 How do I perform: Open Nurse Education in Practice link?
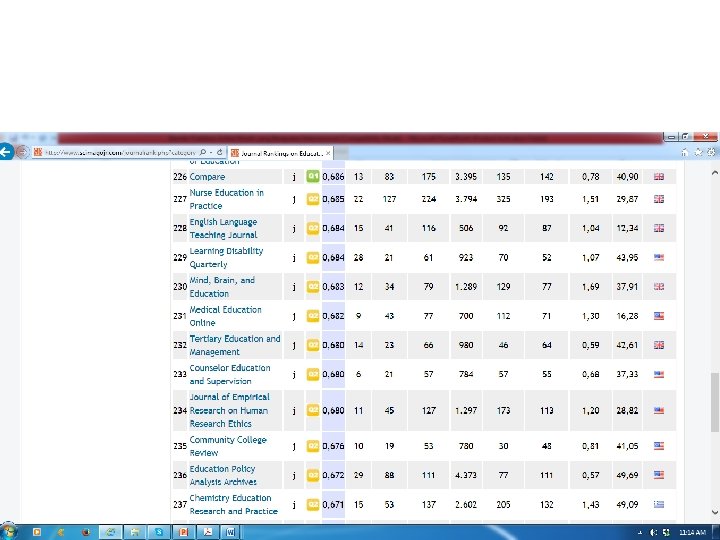226,199
